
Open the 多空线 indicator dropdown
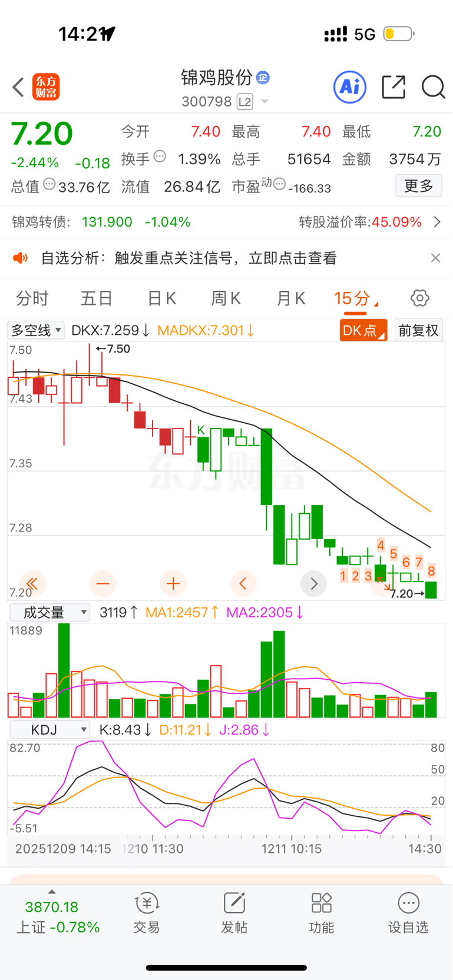coord(36,330)
